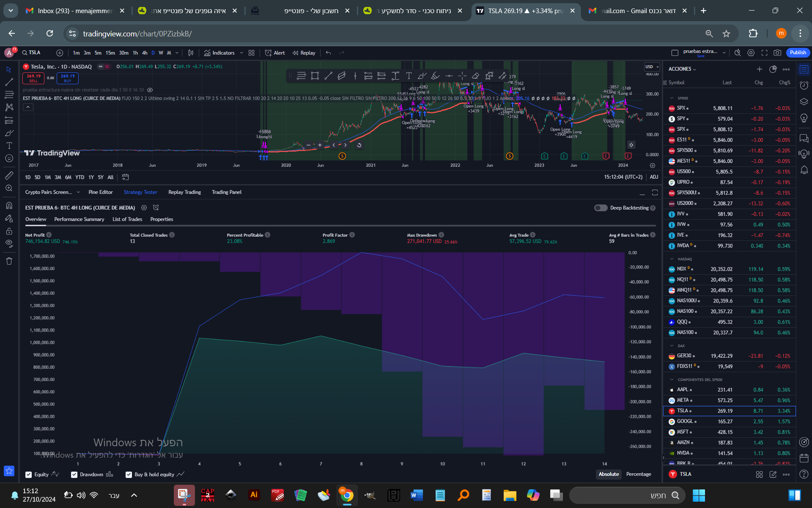Click trash icon to remove drawings

(9, 261)
